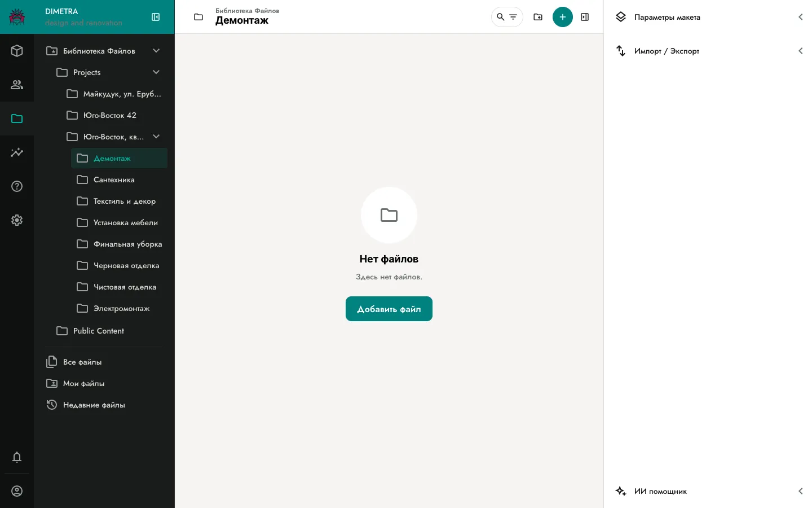The width and height of the screenshot is (812, 508).
Task: Open the Текстиль и декор folder
Action: pyautogui.click(x=119, y=201)
